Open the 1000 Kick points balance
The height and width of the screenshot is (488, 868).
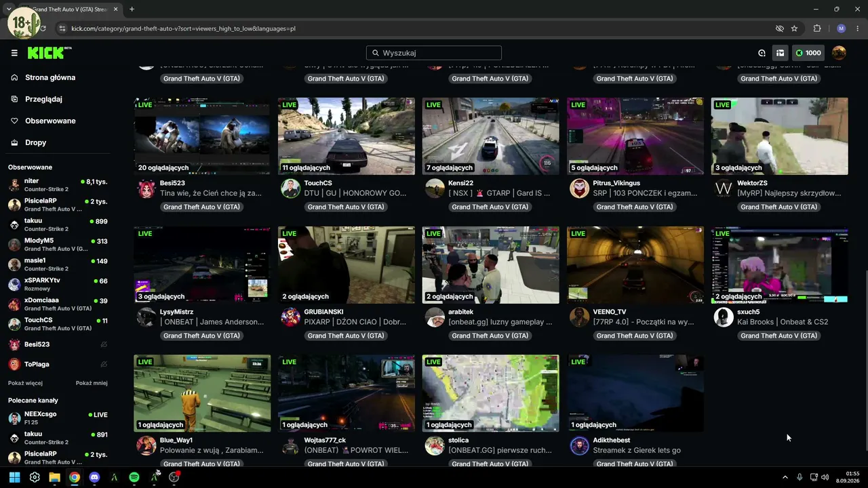(808, 53)
